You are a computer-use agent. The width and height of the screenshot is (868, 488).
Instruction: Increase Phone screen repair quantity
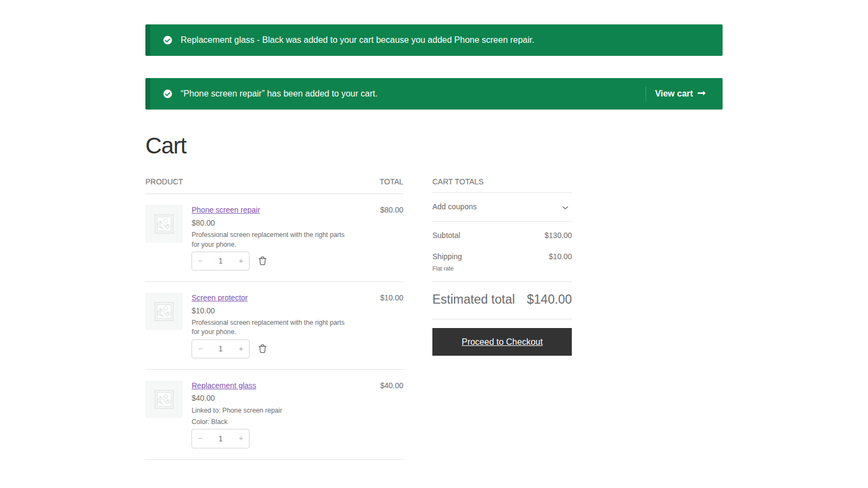[x=241, y=261]
